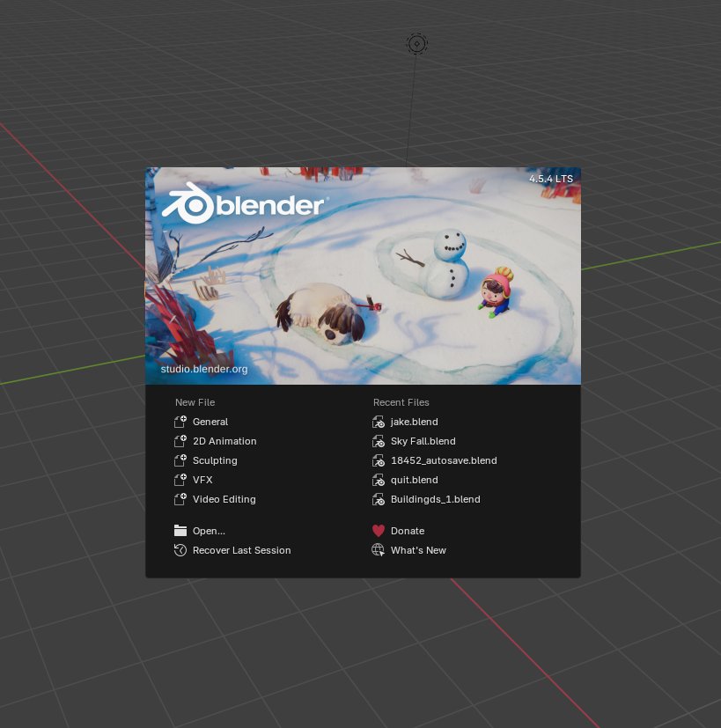This screenshot has width=721, height=728.
Task: Click the new-file icon beside VFX
Action: 180,480
